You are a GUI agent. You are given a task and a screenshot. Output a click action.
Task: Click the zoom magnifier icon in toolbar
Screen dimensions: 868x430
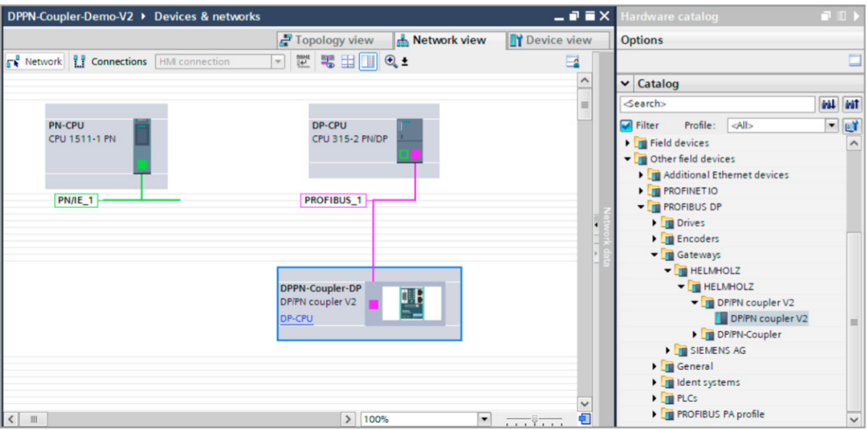click(x=391, y=62)
